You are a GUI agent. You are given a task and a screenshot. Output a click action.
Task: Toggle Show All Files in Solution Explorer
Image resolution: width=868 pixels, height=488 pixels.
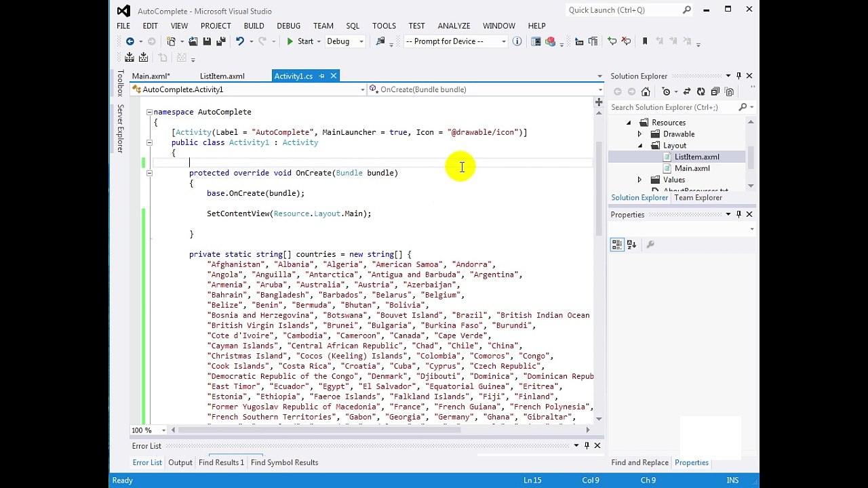[729, 91]
